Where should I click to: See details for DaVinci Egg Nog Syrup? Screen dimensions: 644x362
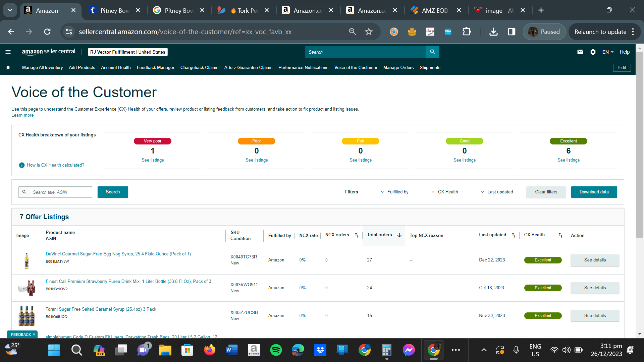[595, 260]
